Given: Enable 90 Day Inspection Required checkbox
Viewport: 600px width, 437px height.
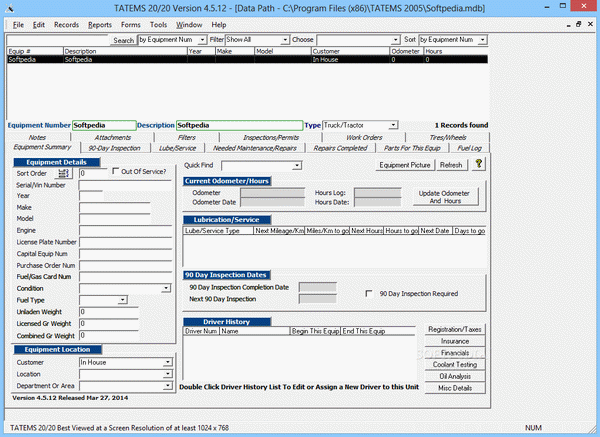Looking at the screenshot, I should click(x=369, y=294).
